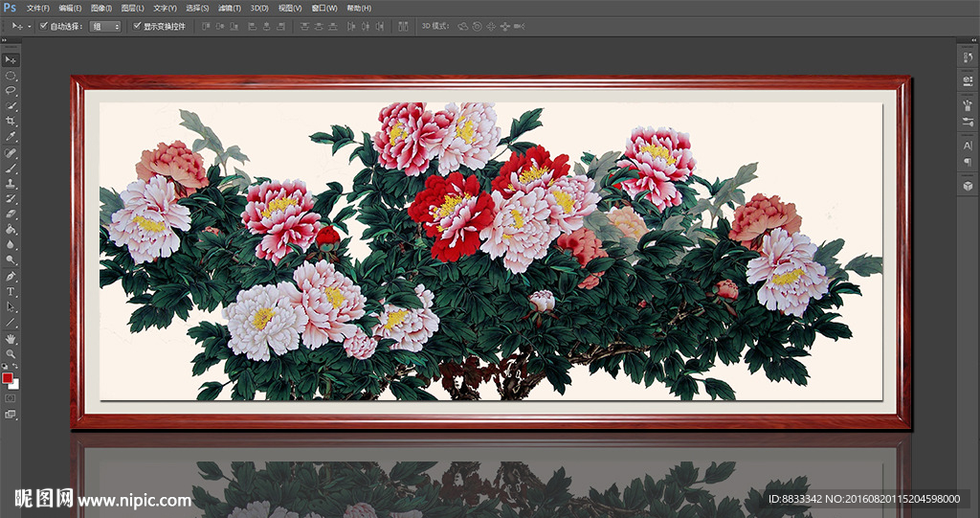This screenshot has width=980, height=518.
Task: Select the Clone Stamp tool
Action: (11, 184)
